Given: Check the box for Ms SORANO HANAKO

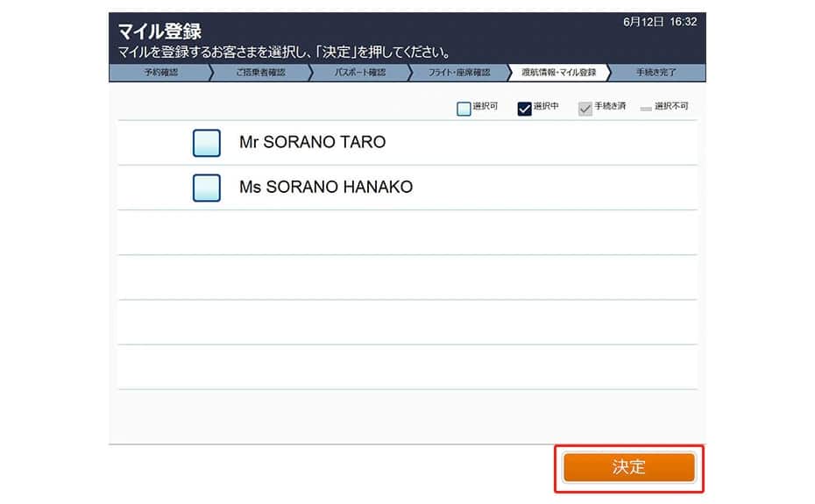Looking at the screenshot, I should tap(206, 188).
